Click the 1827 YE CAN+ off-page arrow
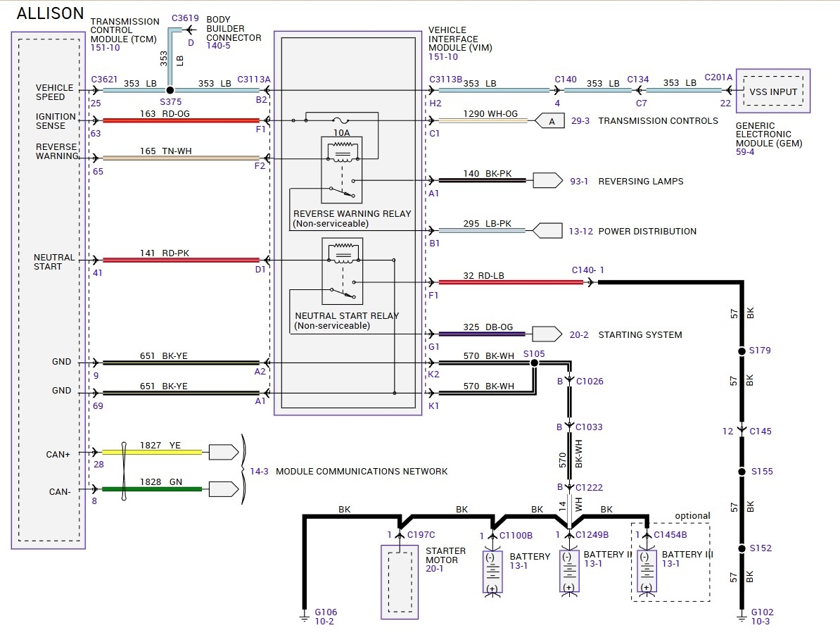The height and width of the screenshot is (642, 840). (x=224, y=453)
